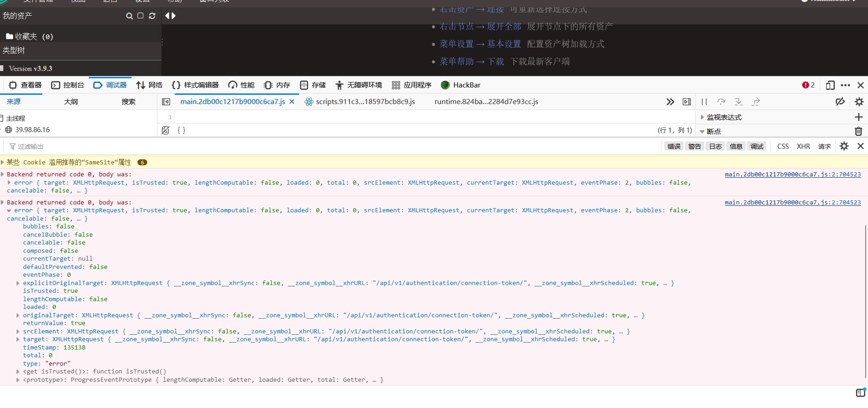Switch to runtime.824ba...js file tab
This screenshot has width=868, height=408.
486,102
